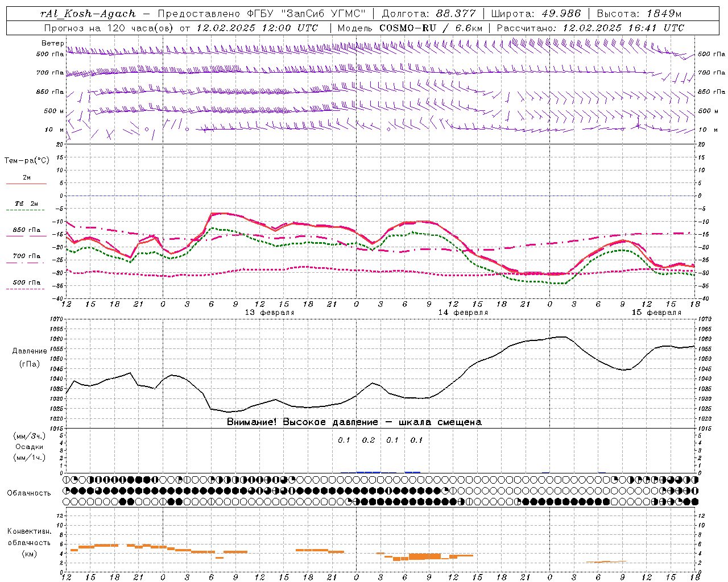The image size is (728, 582).
Task: Click the '(мм/1ч.)' unit label
Action: coord(30,458)
